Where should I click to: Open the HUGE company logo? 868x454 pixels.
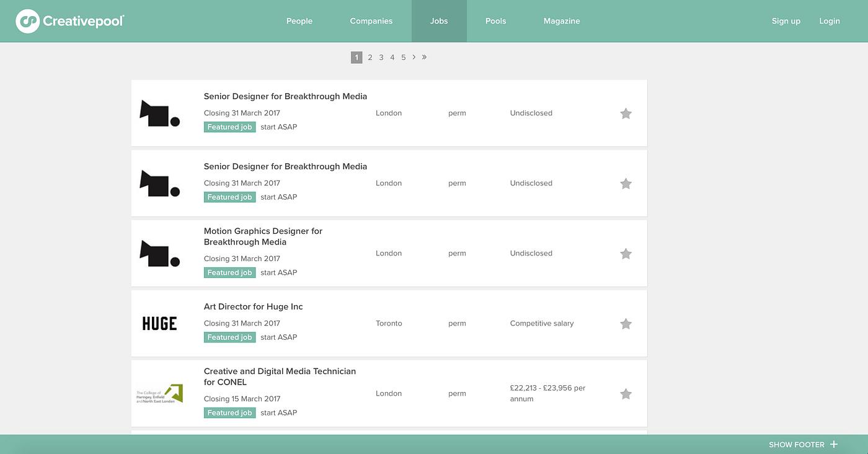[x=159, y=323]
